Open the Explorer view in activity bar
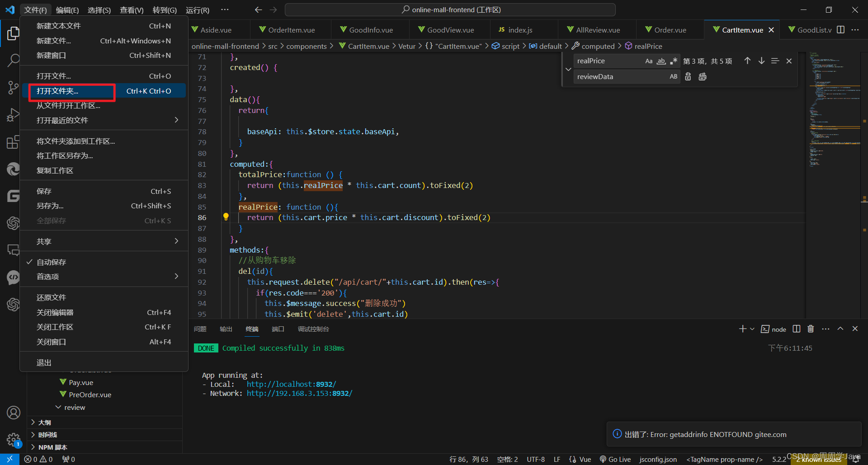The width and height of the screenshot is (868, 465). [x=13, y=33]
